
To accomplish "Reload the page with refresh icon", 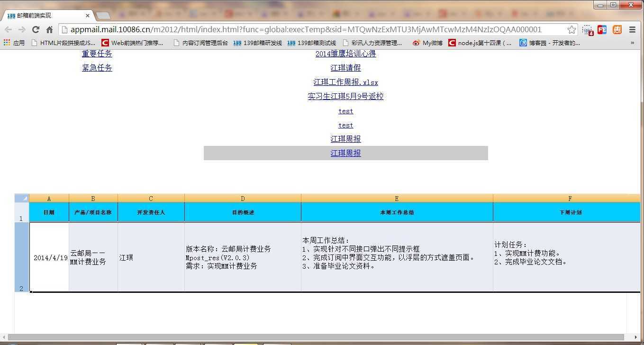I will point(36,29).
